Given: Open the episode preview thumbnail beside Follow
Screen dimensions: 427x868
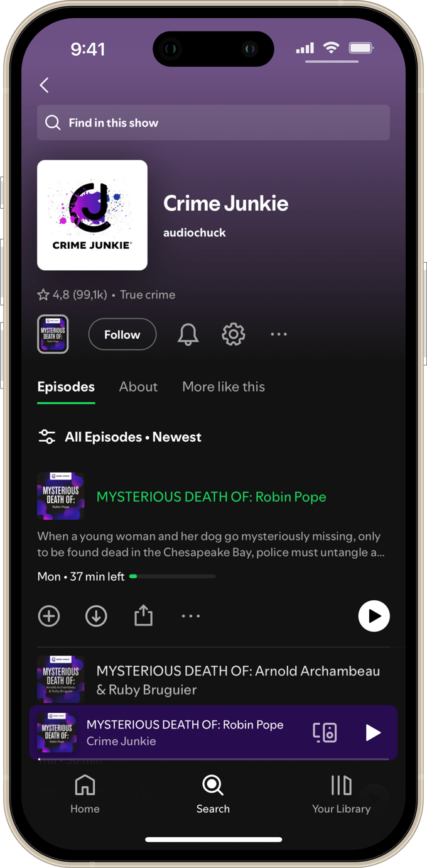Looking at the screenshot, I should coord(53,334).
